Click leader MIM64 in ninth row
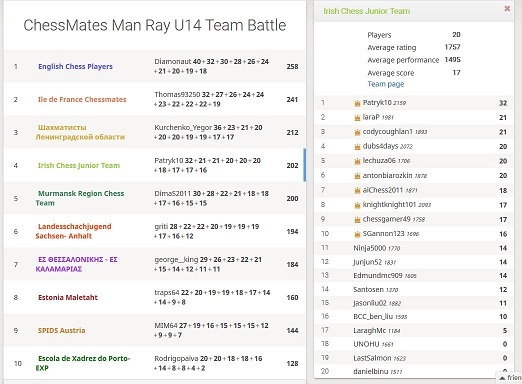The height and width of the screenshot is (384, 522). (166, 325)
